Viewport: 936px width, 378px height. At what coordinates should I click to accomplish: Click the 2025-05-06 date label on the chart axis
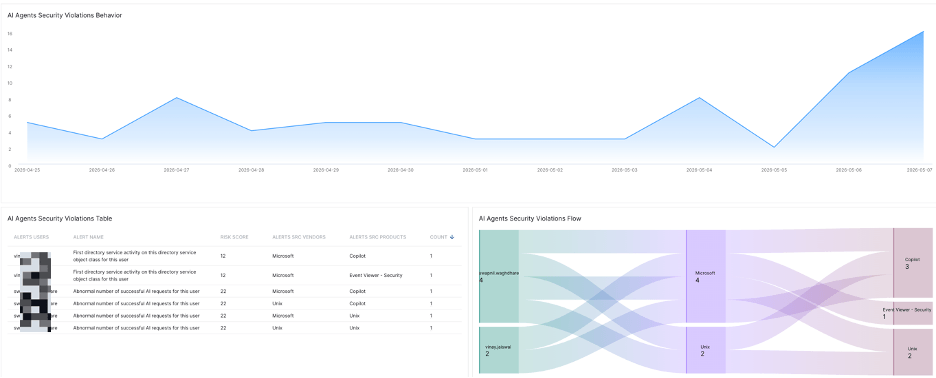coord(849,170)
